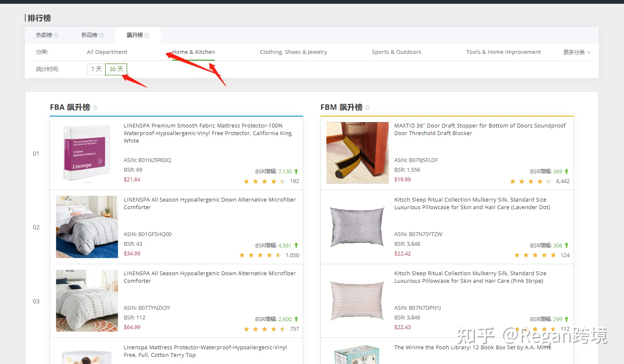Screen dimensions: 624x364
Task: Click the $64.99 price
Action: 132,327
